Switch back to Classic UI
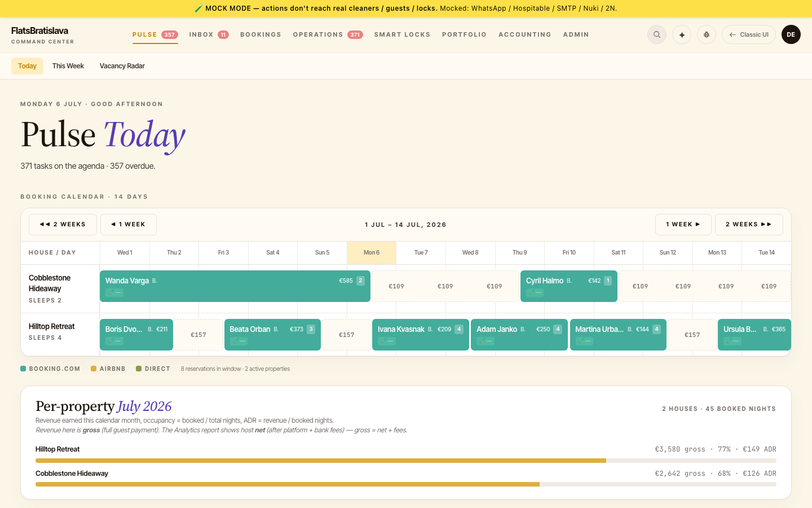 point(749,34)
